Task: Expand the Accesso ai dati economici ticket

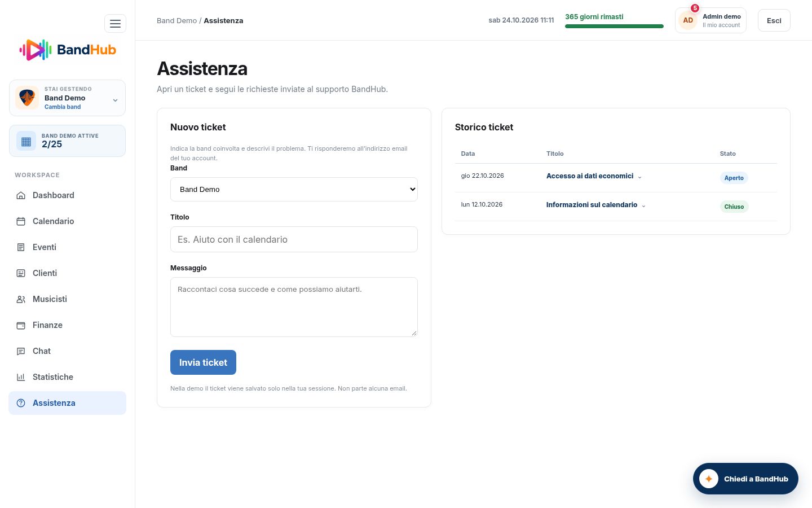Action: pos(594,176)
